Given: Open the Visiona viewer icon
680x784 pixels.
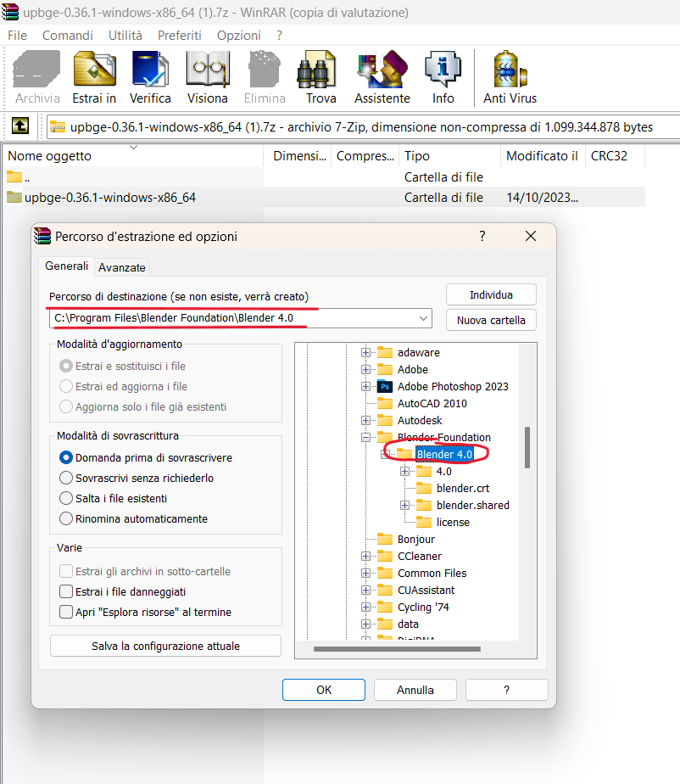Looking at the screenshot, I should [x=208, y=70].
